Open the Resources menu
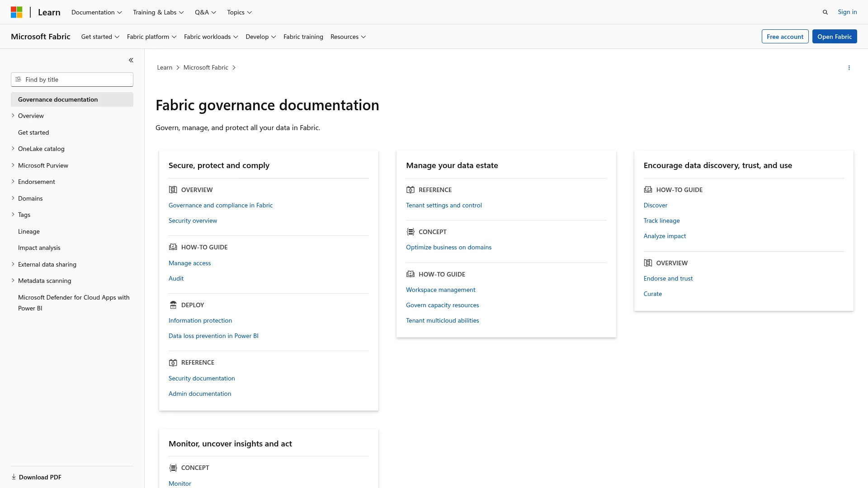Viewport: 868px width, 488px height. (x=348, y=37)
